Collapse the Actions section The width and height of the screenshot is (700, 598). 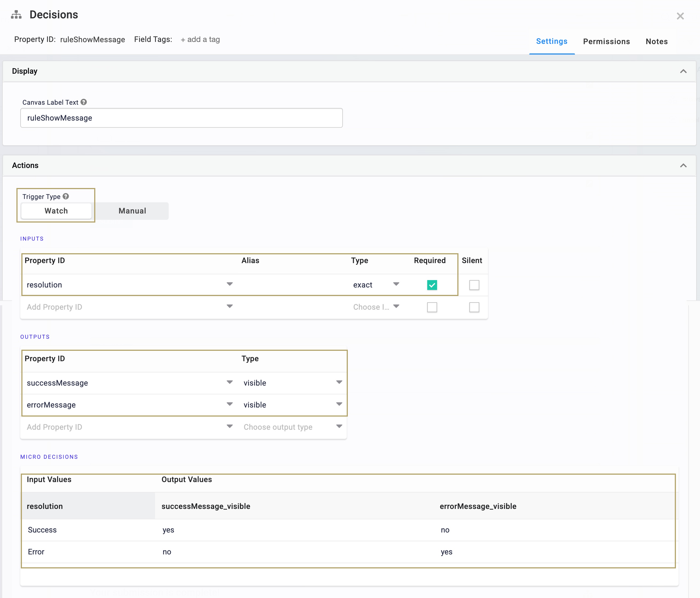pos(684,166)
